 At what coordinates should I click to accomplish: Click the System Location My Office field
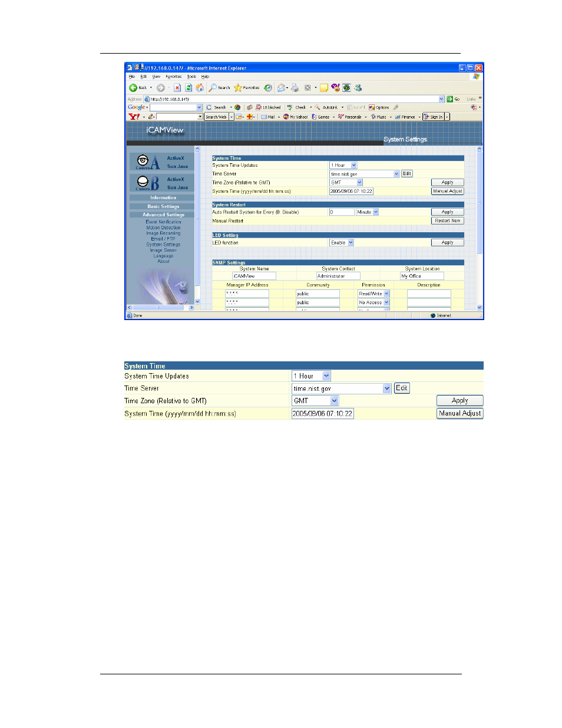pos(422,276)
